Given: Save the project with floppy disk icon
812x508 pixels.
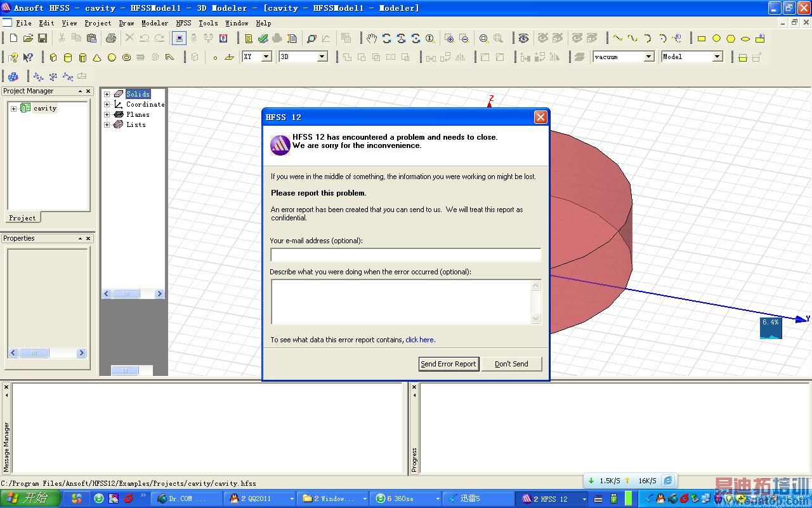Looking at the screenshot, I should click(43, 39).
